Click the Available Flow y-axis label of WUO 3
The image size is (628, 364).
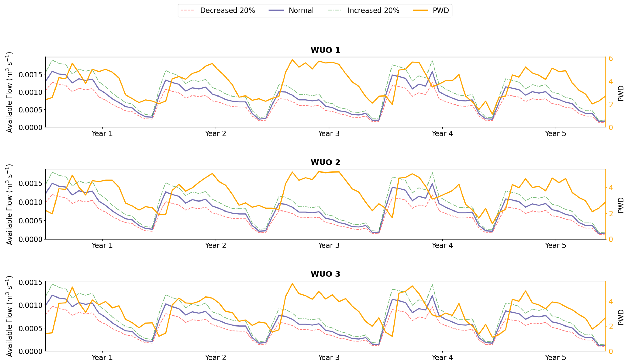tap(9, 316)
